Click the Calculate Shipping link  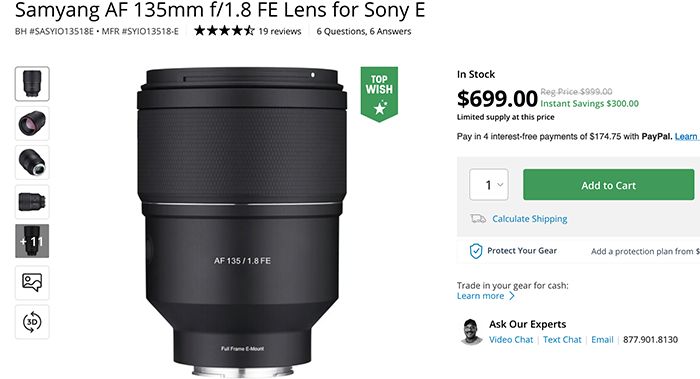click(x=529, y=219)
